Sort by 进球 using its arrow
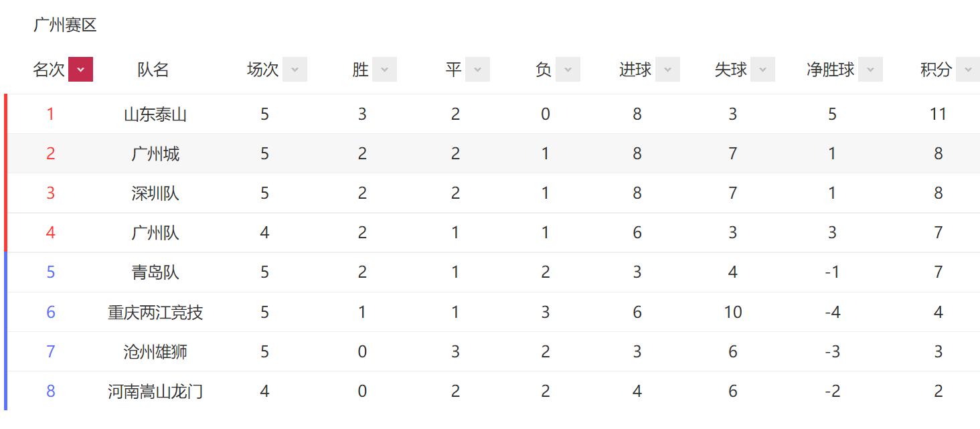The width and height of the screenshot is (980, 429). pyautogui.click(x=667, y=69)
